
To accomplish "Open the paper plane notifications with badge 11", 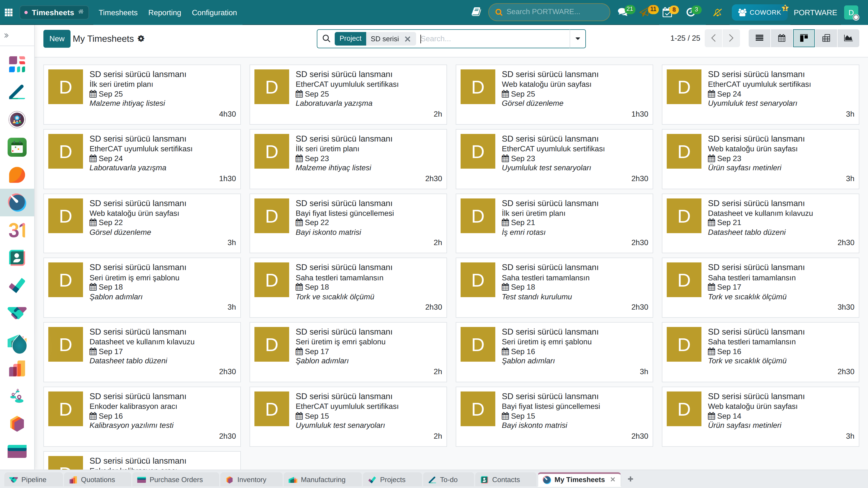I will click(x=645, y=12).
